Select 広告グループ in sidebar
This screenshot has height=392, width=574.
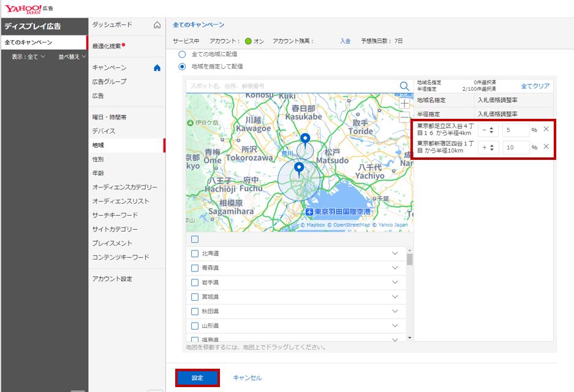(x=109, y=81)
